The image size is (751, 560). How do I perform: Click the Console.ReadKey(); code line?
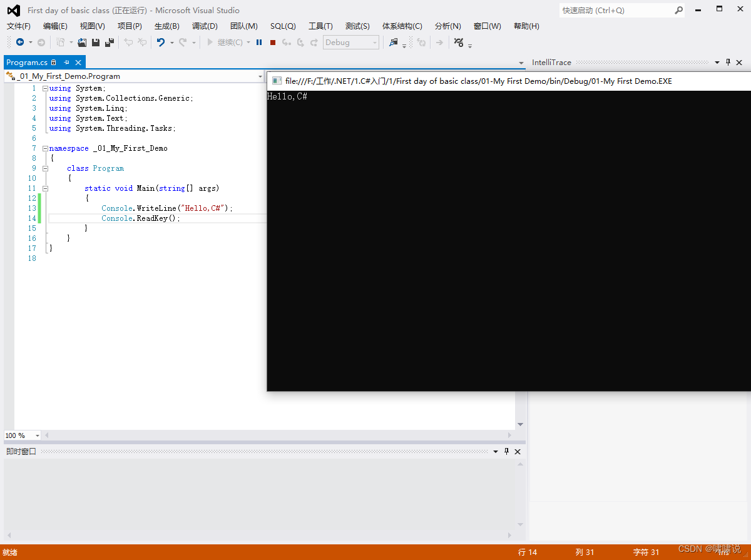pos(141,218)
